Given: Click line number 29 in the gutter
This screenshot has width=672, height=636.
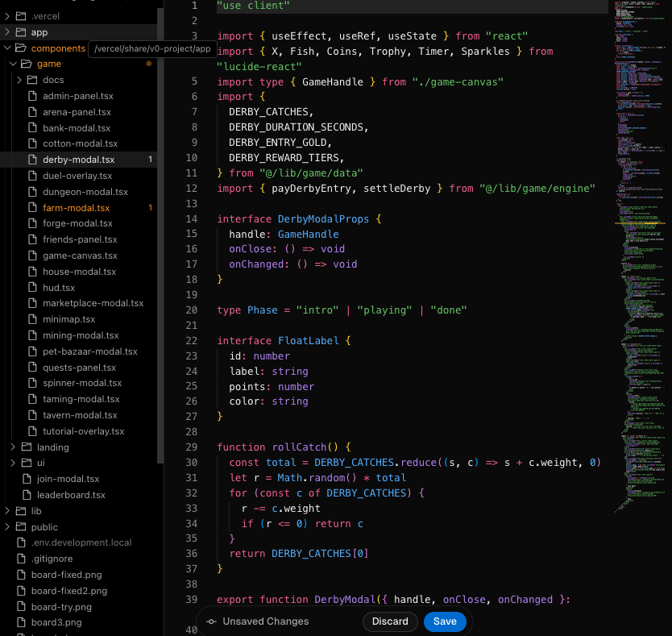Looking at the screenshot, I should 191,447.
